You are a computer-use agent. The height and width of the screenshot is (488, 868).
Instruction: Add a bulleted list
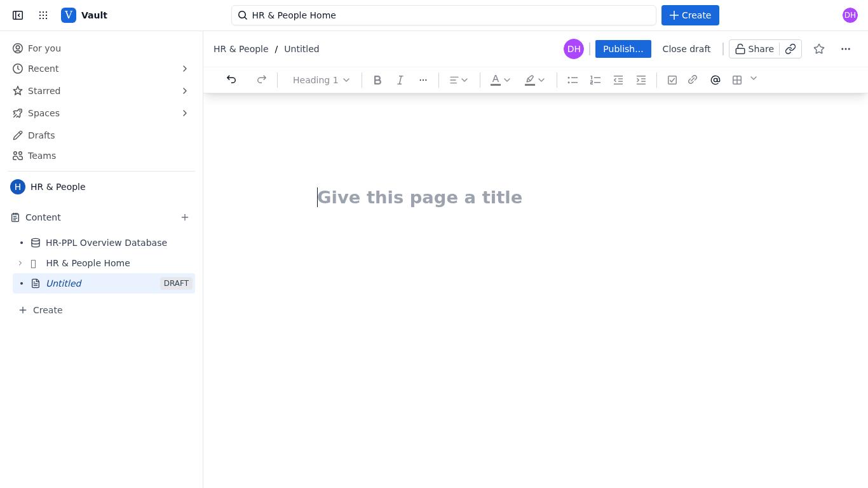pos(573,79)
